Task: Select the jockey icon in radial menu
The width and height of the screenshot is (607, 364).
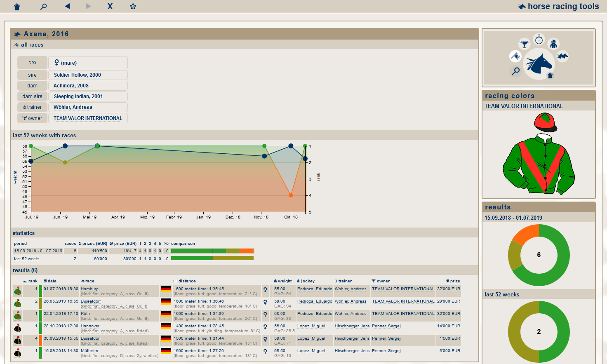Action: 553,43
